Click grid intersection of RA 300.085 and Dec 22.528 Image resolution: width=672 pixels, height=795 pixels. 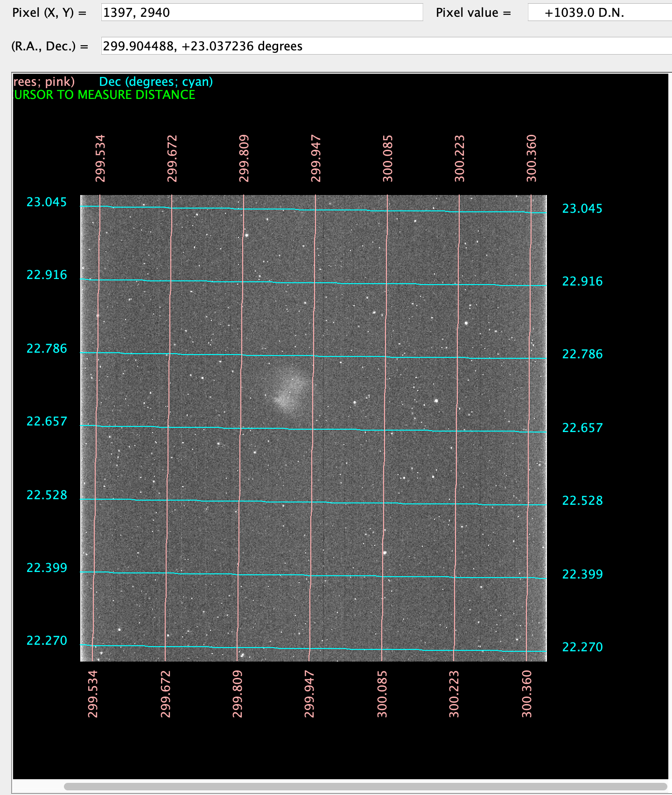point(384,503)
